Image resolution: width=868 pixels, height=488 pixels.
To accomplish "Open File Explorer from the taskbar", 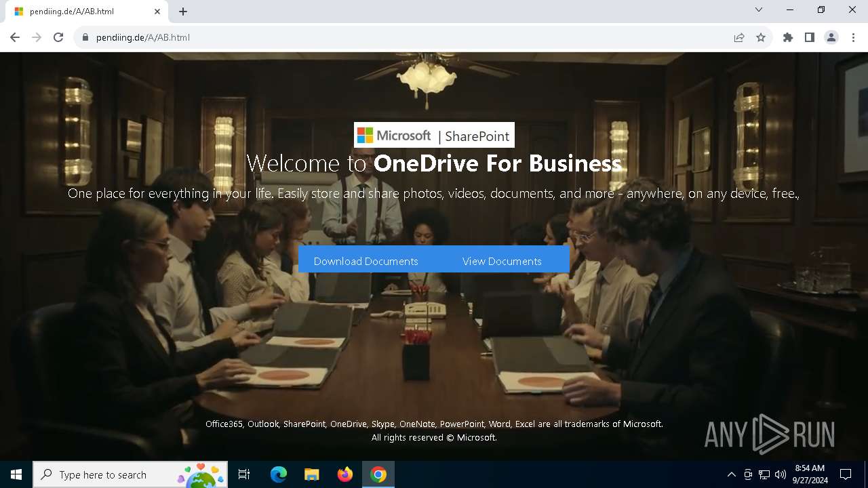I will click(312, 474).
